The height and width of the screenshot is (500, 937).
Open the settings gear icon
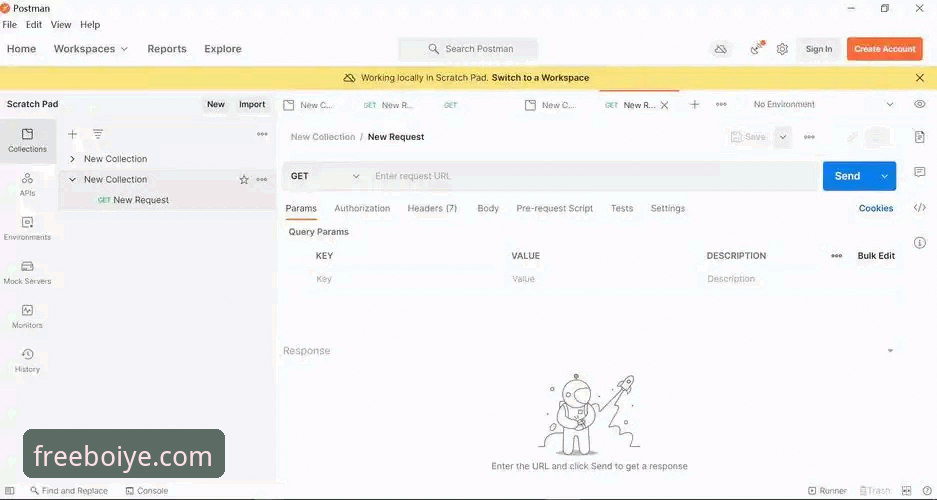coord(782,49)
